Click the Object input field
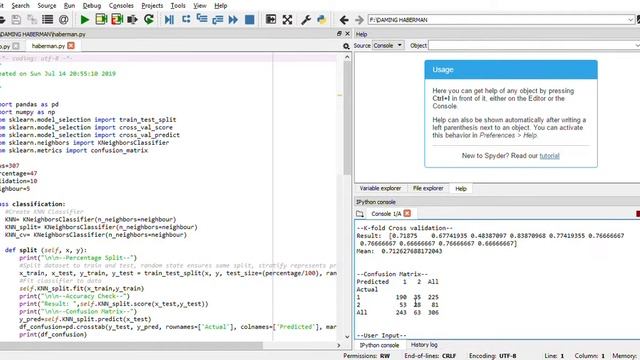This screenshot has height=360, width=640. pos(534,46)
